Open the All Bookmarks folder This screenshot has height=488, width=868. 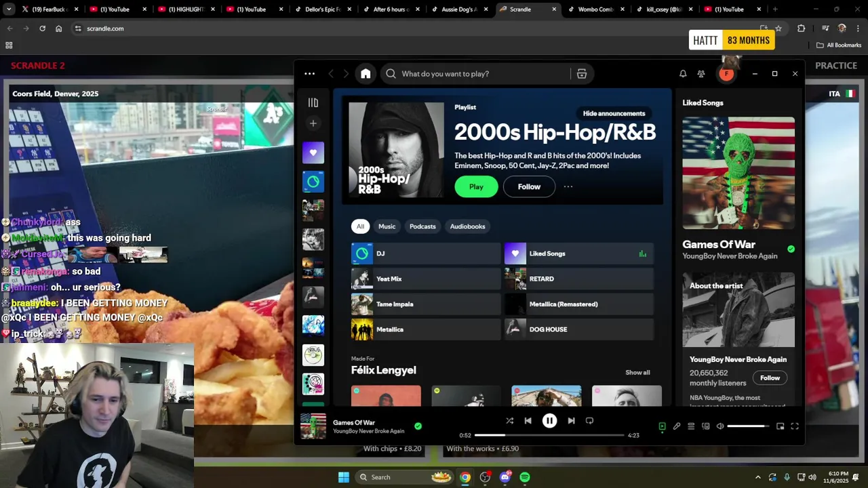839,45
